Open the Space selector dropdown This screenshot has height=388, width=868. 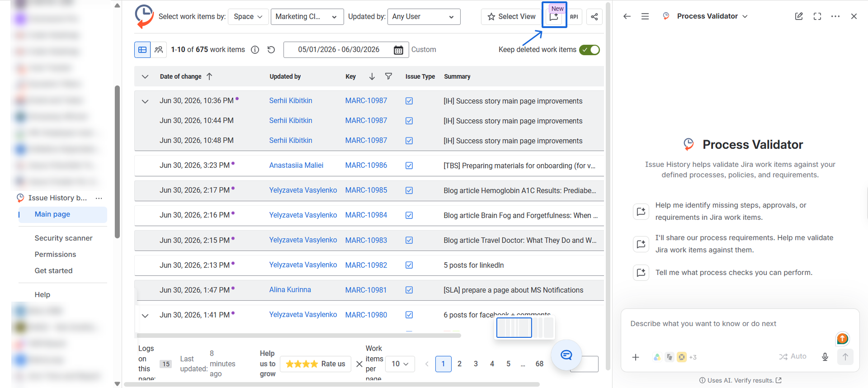(248, 17)
